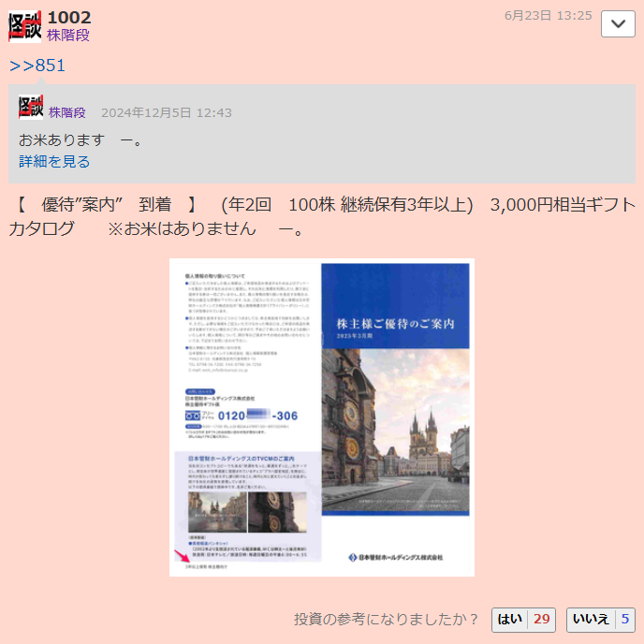Vote はい on the investment helpfulness question

[x=523, y=620]
